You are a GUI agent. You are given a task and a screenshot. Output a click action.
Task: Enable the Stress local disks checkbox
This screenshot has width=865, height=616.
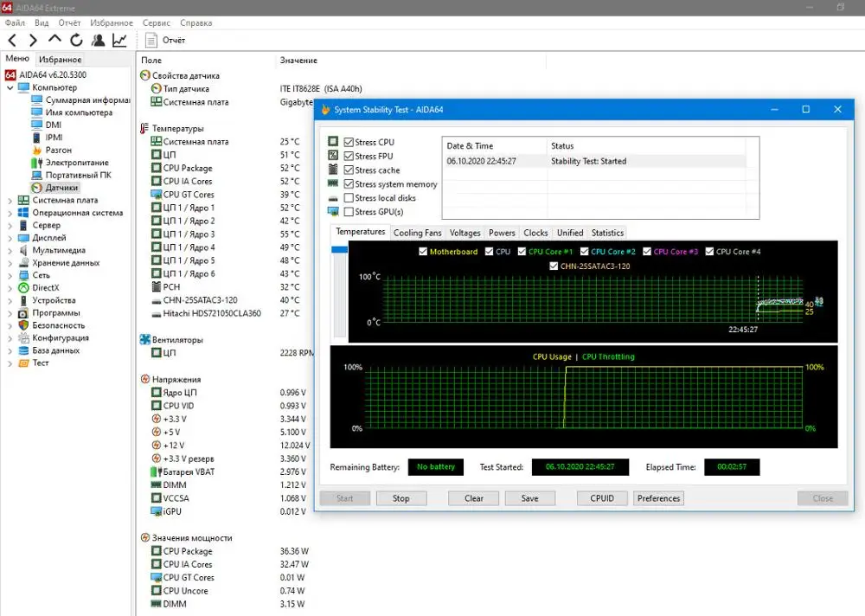pyautogui.click(x=349, y=198)
